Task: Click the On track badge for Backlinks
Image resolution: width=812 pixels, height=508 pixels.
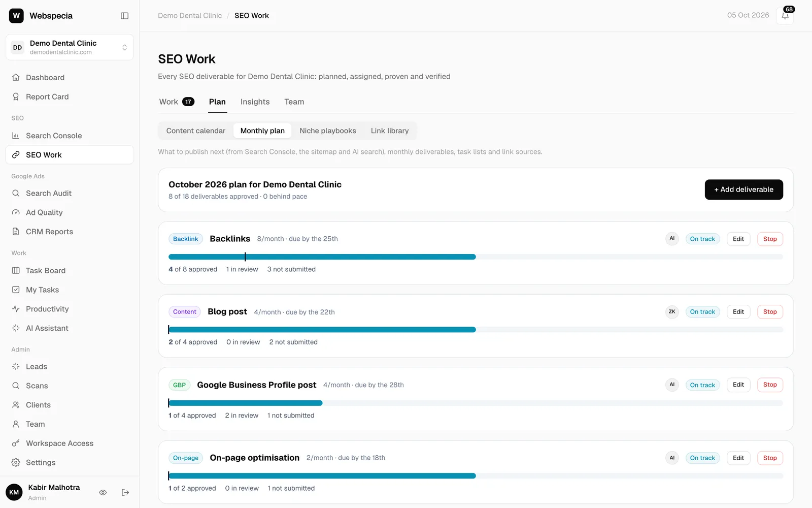Action: [x=702, y=239]
